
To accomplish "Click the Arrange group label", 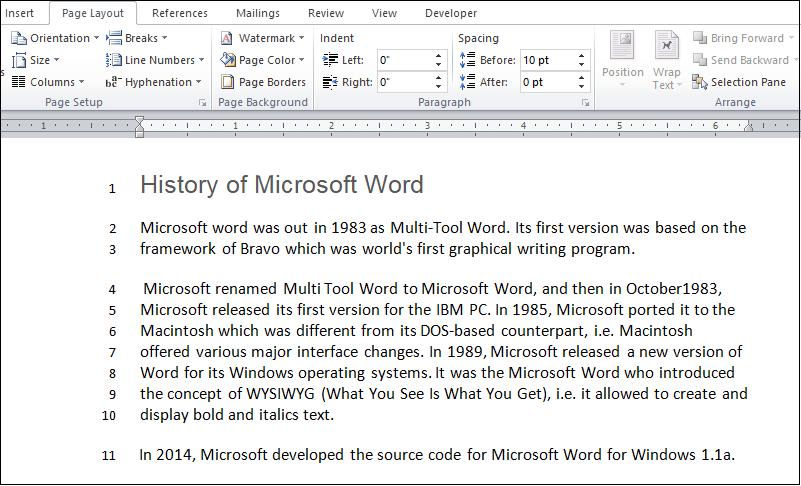I will pyautogui.click(x=735, y=103).
